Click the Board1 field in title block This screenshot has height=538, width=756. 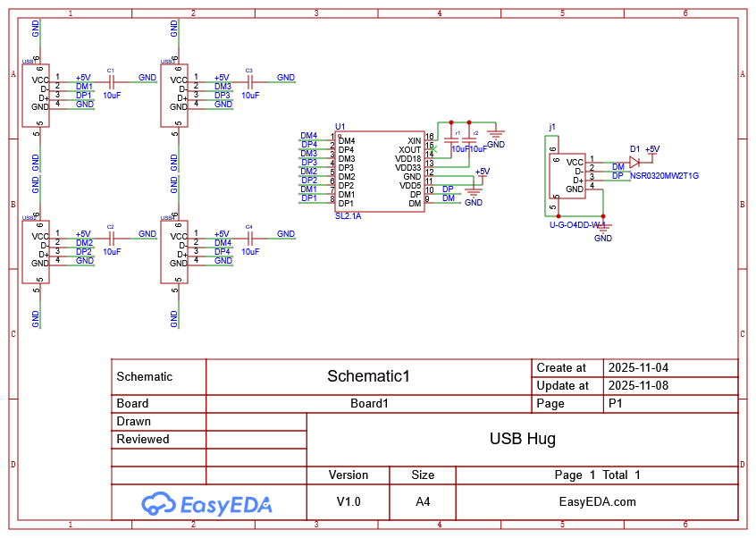pyautogui.click(x=368, y=403)
